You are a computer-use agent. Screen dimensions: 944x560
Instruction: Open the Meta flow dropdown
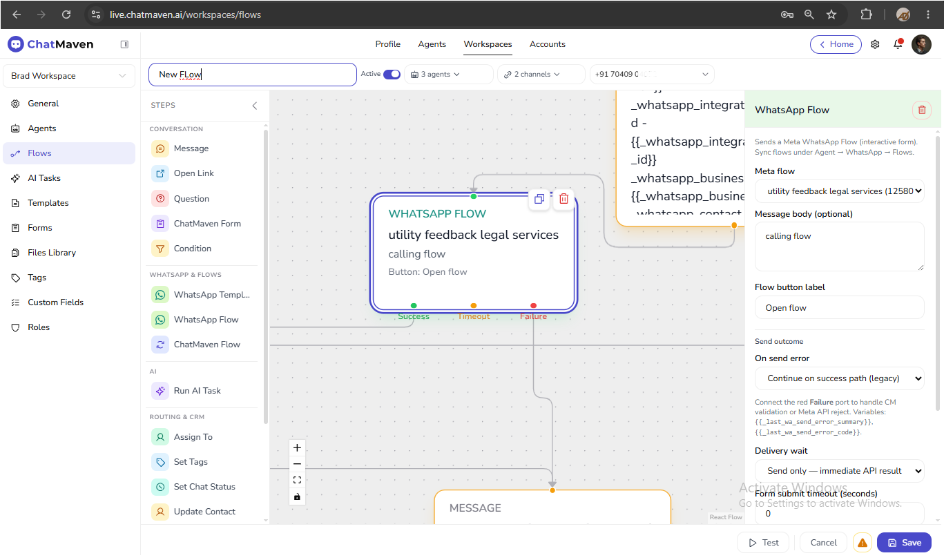(x=840, y=191)
